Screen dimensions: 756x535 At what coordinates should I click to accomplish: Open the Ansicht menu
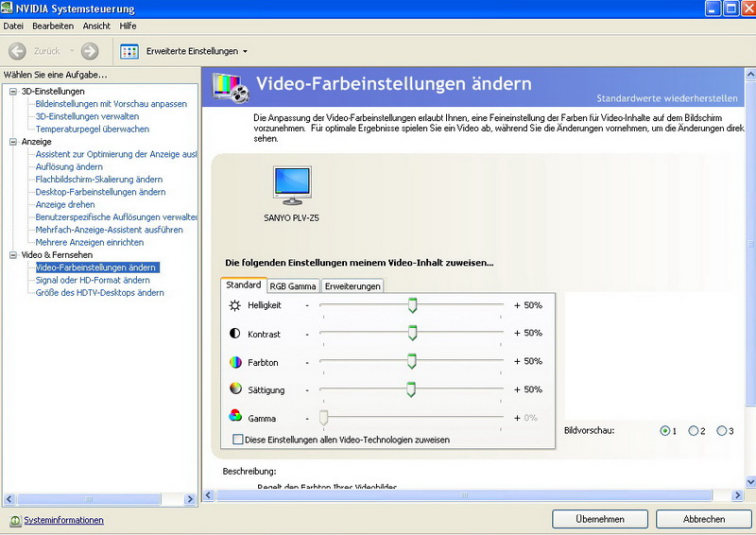tap(96, 26)
